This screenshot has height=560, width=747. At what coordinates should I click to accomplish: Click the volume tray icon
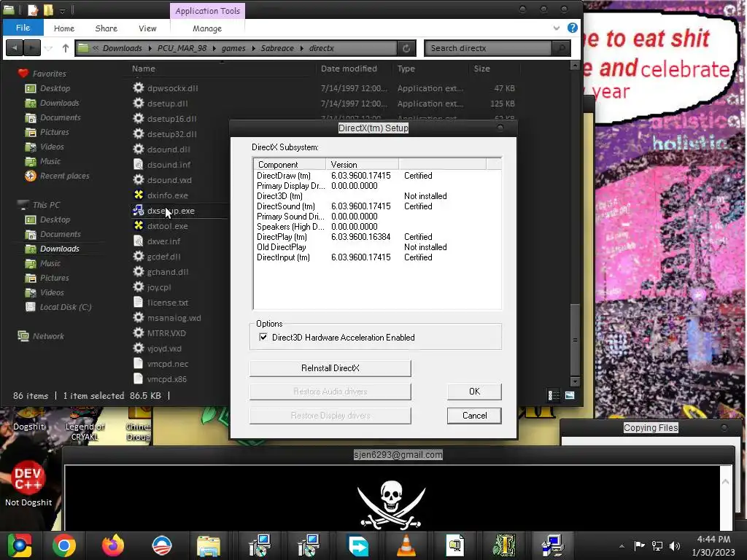point(675,545)
